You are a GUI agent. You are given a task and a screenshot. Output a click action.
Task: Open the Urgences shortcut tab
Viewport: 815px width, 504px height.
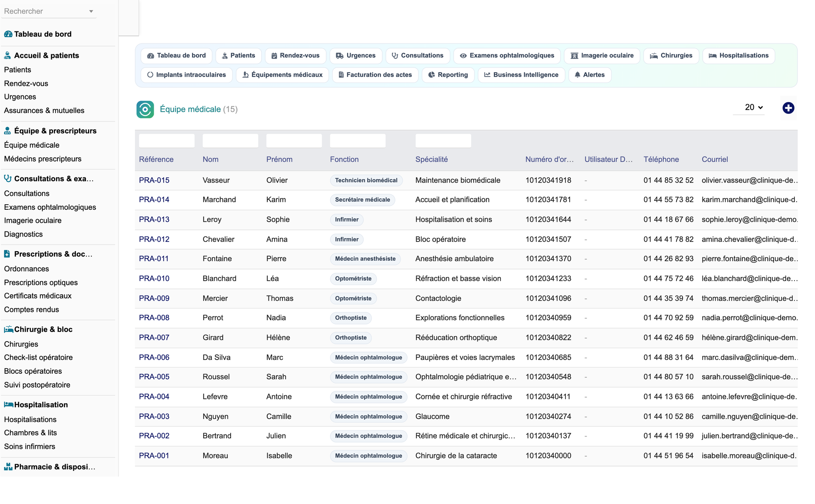pos(356,55)
